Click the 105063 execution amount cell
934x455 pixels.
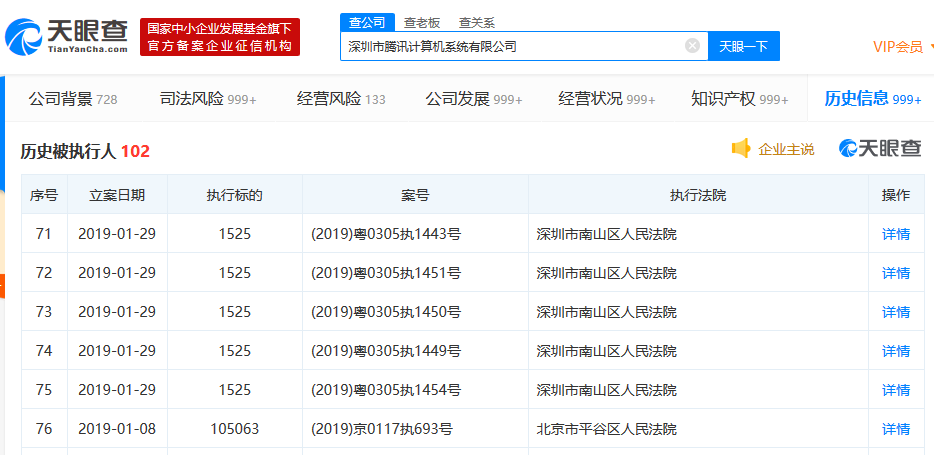click(235, 429)
